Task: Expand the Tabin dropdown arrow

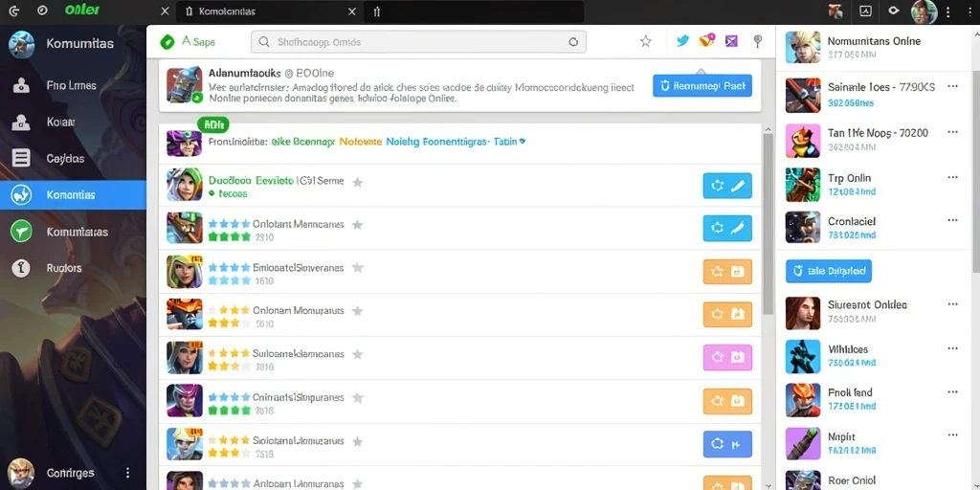Action: [x=523, y=142]
